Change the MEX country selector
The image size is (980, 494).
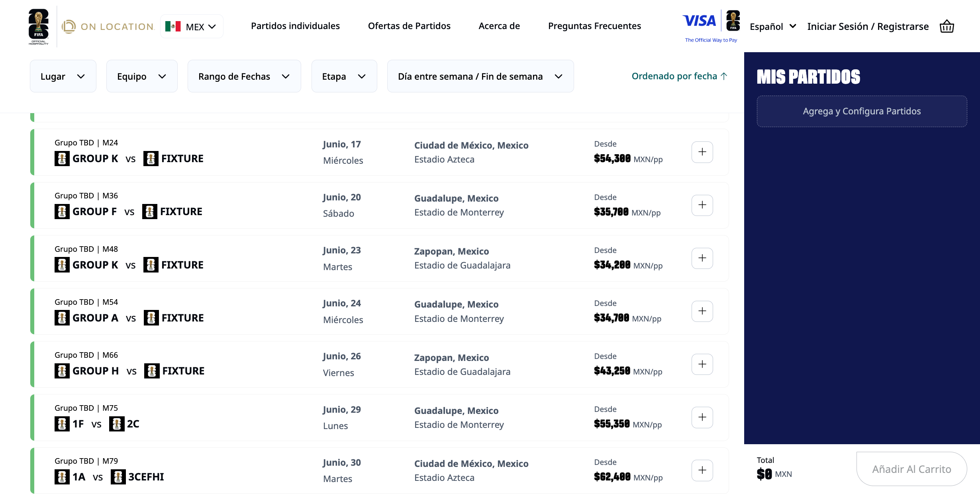point(192,27)
